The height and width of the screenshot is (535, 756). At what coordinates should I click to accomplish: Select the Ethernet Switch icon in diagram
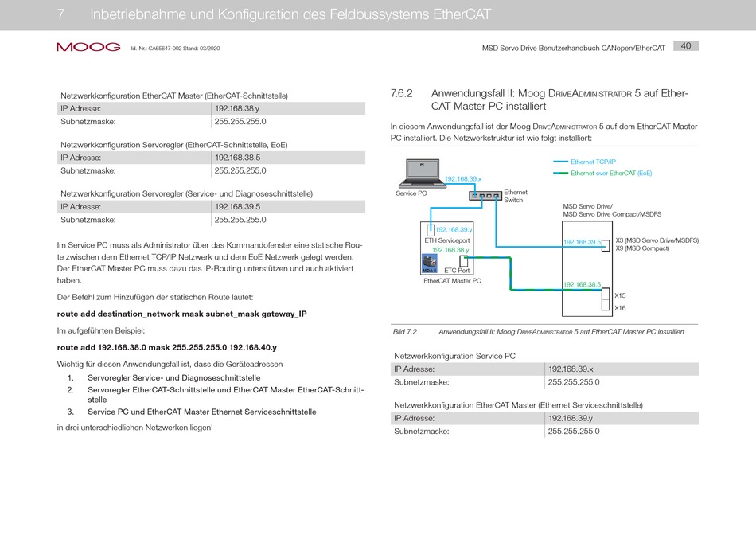point(485,196)
